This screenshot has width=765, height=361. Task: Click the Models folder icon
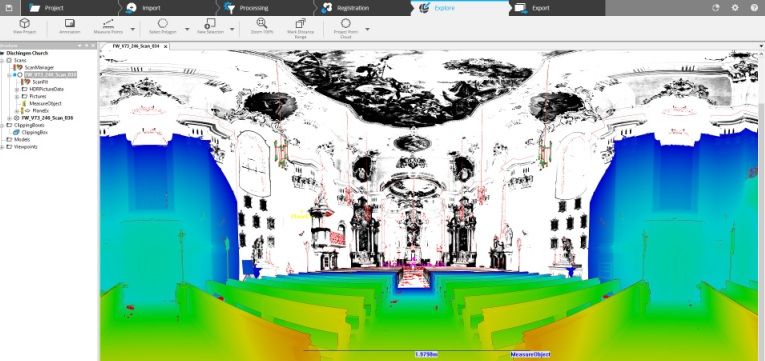[10, 140]
